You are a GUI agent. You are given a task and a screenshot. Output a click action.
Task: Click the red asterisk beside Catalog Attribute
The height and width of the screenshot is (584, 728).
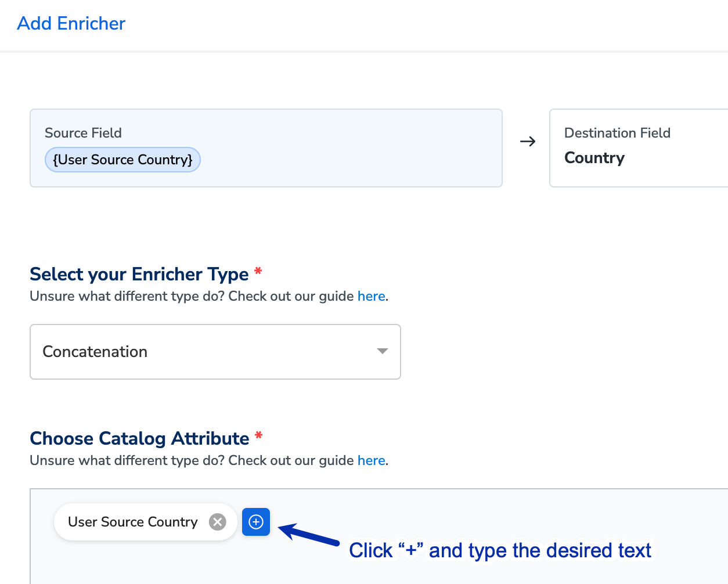[259, 436]
